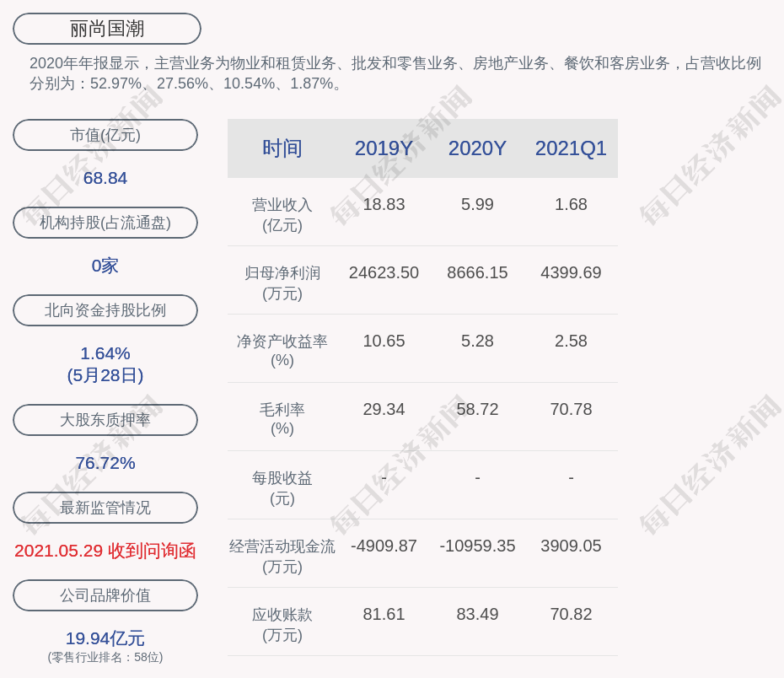Viewport: 784px width, 678px height.
Task: Click the 归母净利润 value 24623.50
Action: coord(384,272)
